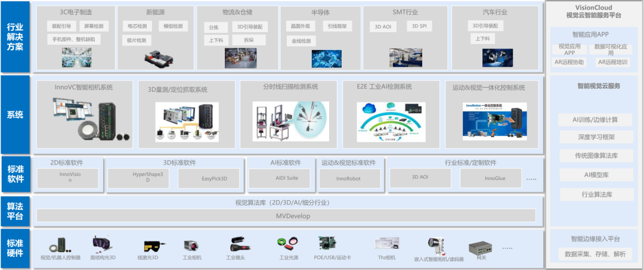Viewport: 644px width, 270px height.
Task: Select 手机部件、整机缺陷 box
Action: click(x=73, y=39)
